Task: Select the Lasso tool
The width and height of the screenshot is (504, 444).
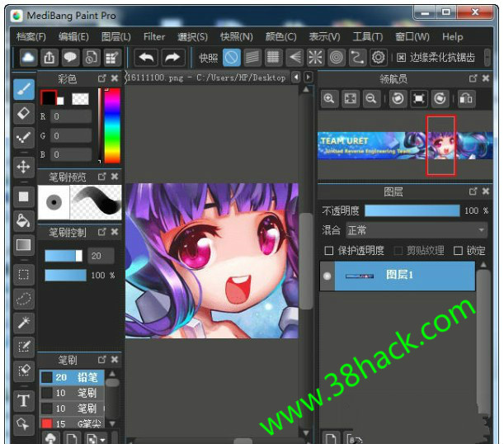Action: click(24, 299)
